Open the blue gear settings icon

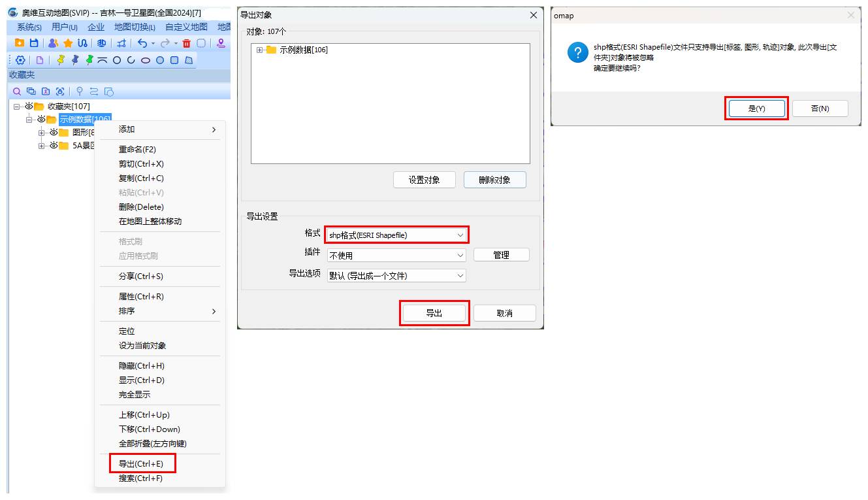pyautogui.click(x=20, y=60)
